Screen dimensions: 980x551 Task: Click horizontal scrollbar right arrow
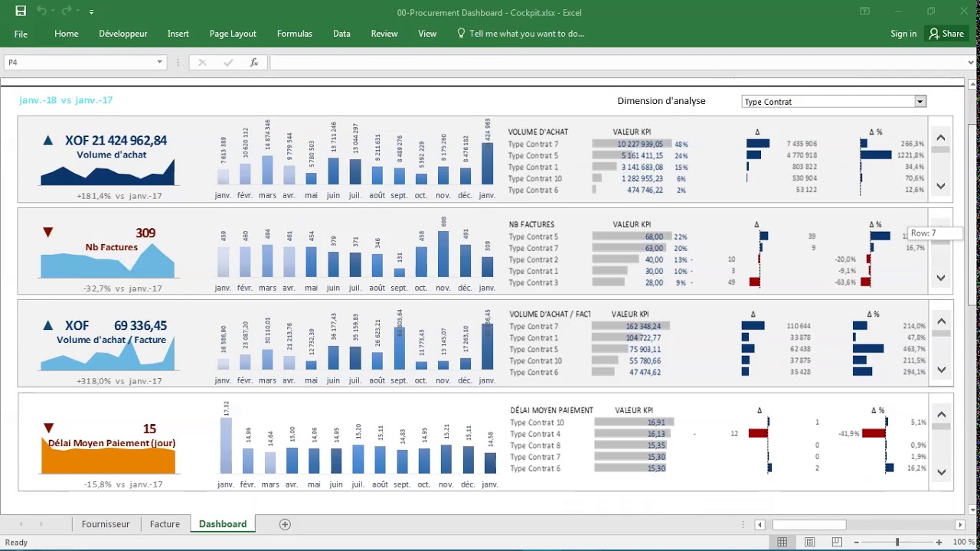(x=960, y=525)
